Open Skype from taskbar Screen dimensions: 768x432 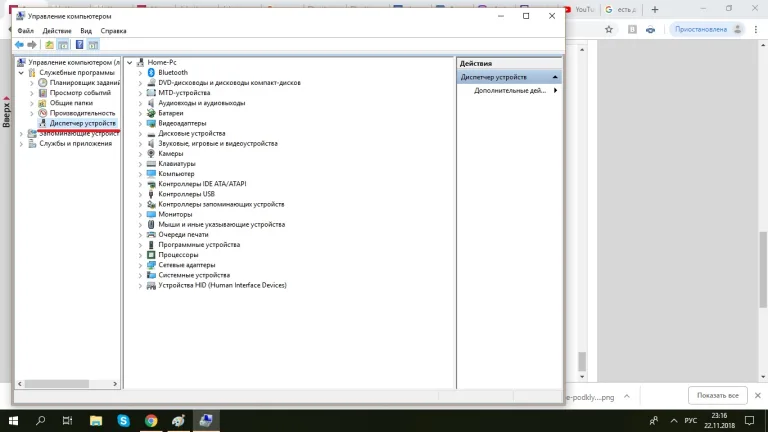coord(123,421)
